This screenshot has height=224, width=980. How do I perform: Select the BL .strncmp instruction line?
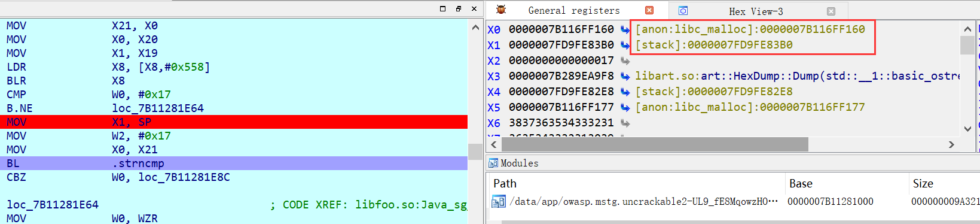click(x=234, y=163)
